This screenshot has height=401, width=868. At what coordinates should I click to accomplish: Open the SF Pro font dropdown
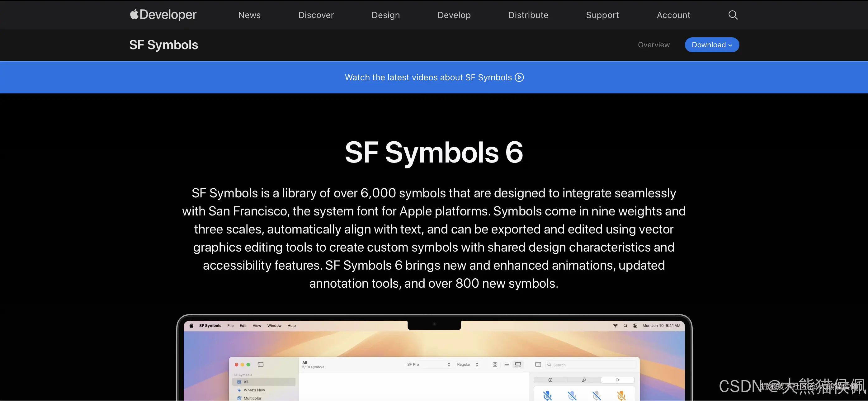point(428,364)
